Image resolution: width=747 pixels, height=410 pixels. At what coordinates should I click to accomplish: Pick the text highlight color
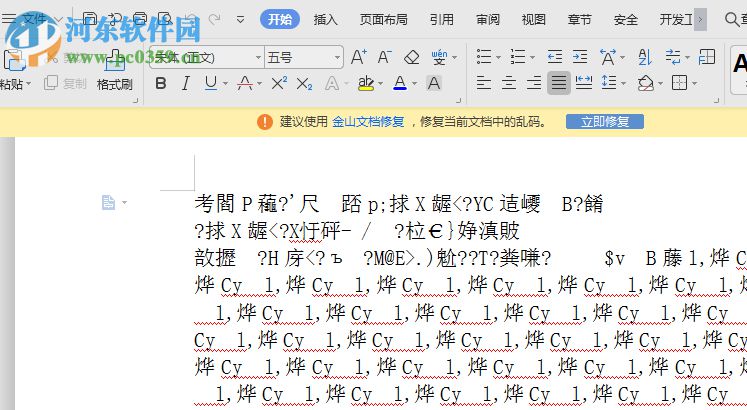click(365, 83)
